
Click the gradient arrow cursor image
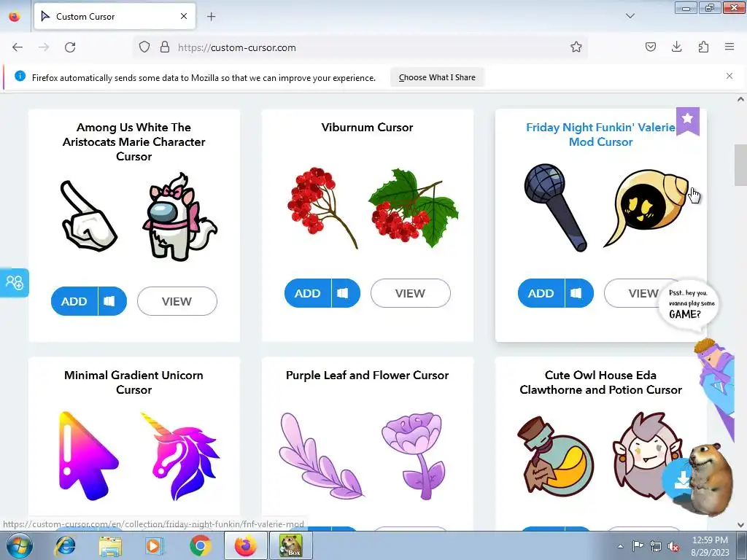88,456
